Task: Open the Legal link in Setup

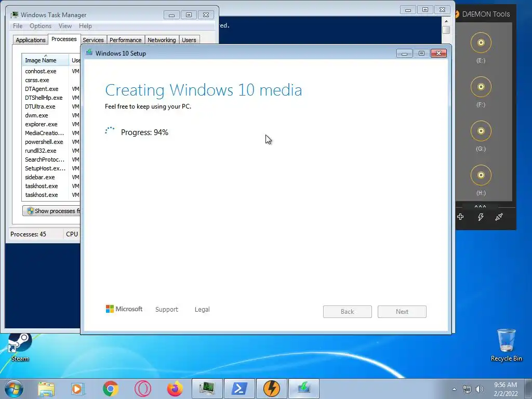Action: [202, 310]
